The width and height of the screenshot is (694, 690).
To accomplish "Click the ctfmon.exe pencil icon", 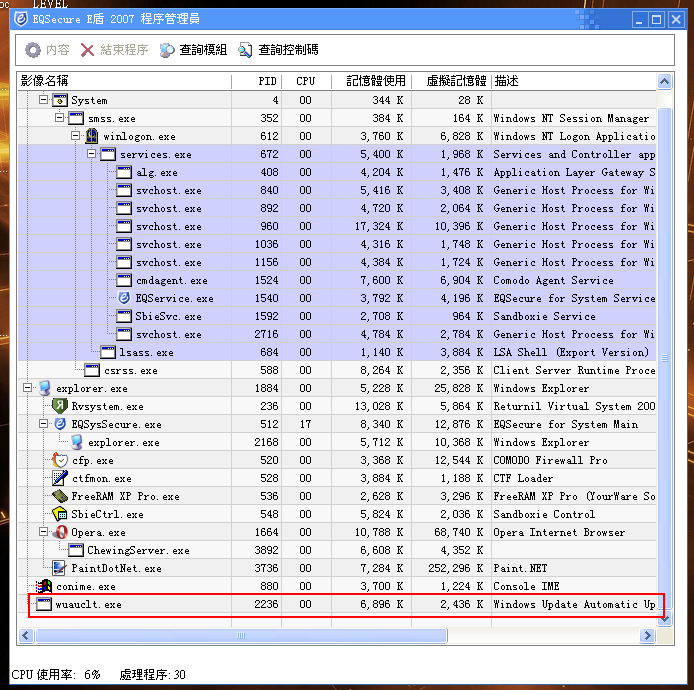I will (60, 478).
